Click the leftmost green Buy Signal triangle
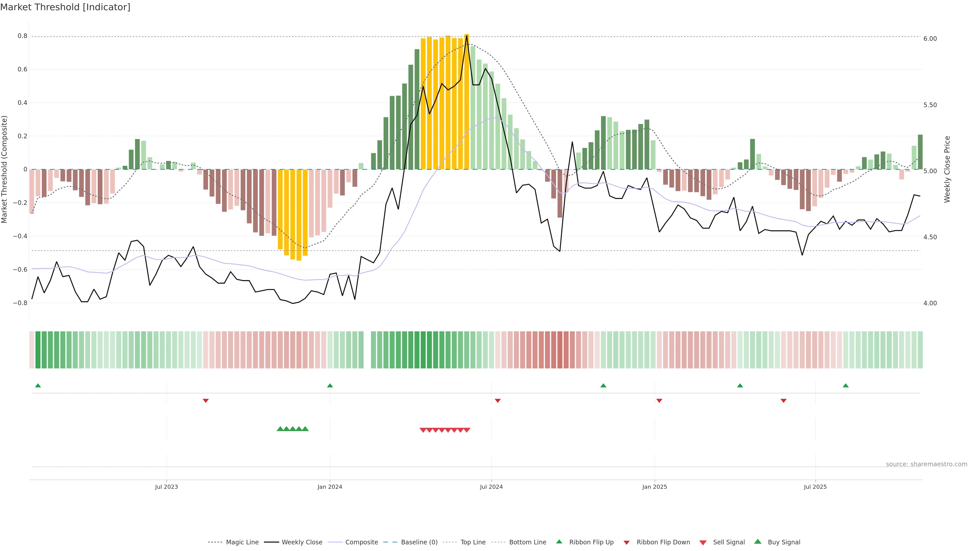Image resolution: width=980 pixels, height=551 pixels. 280,429
